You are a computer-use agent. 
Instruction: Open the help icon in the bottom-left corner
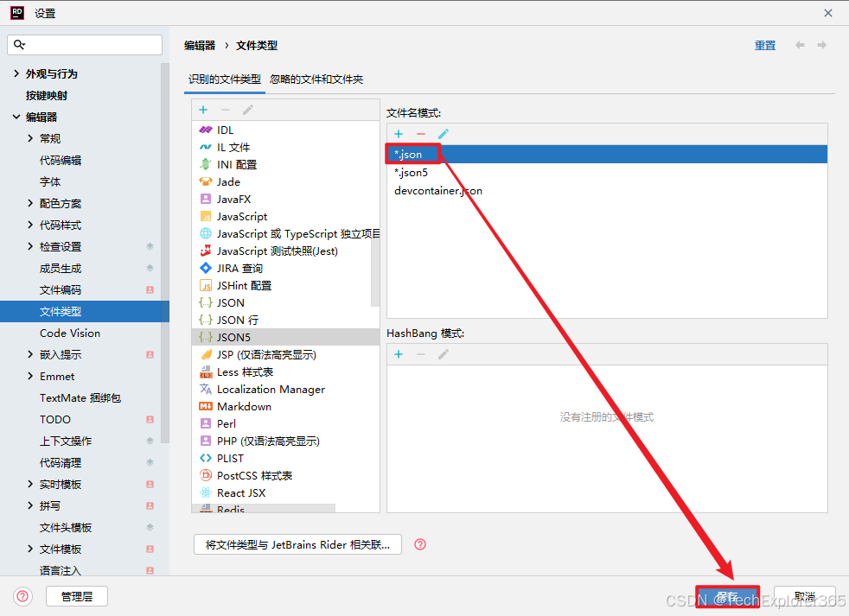[x=22, y=596]
